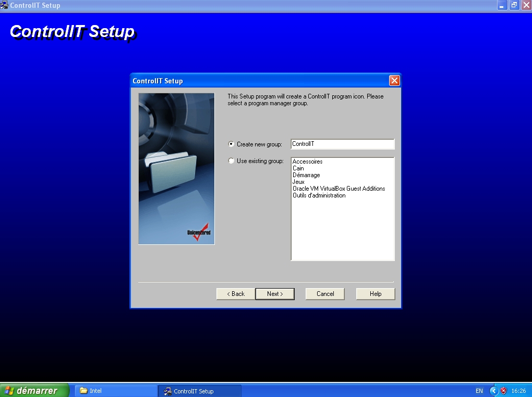Screen dimensions: 532x397
Task: Pick the Cain group from the list
Action: pyautogui.click(x=298, y=168)
